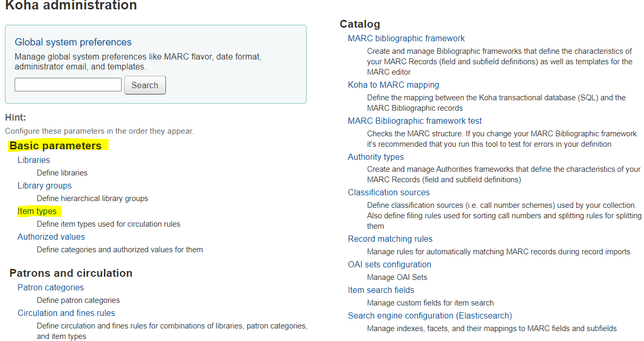The width and height of the screenshot is (644, 341).
Task: Click the 'Define libraries' description text
Action: click(x=62, y=173)
